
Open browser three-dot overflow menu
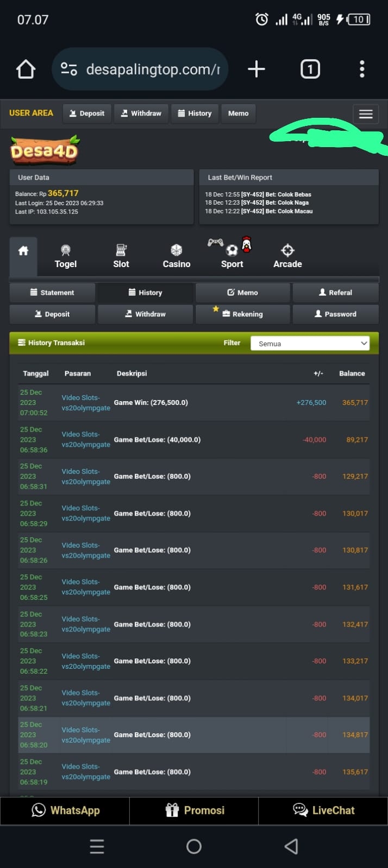tap(362, 69)
